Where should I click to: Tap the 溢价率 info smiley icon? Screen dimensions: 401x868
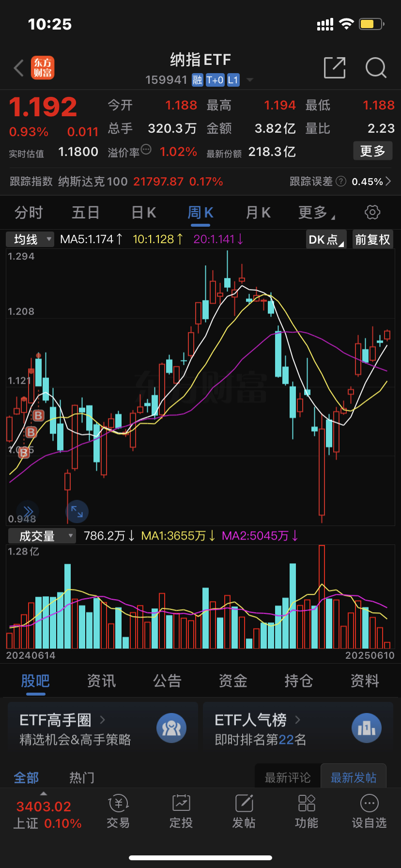146,150
